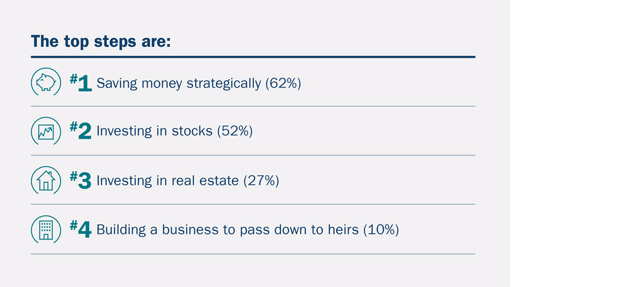Viewport: 644px width, 287px height.
Task: Click the blank white area at right
Action: (577, 143)
